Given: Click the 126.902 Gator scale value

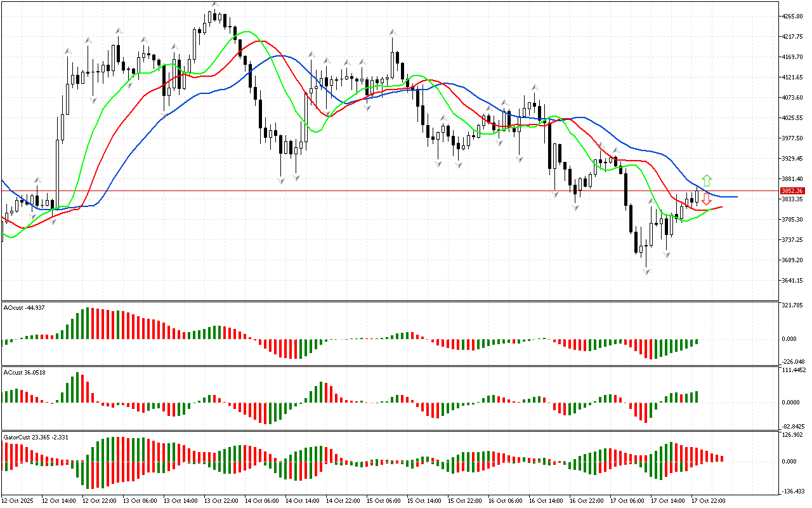Looking at the screenshot, I should coord(794,435).
